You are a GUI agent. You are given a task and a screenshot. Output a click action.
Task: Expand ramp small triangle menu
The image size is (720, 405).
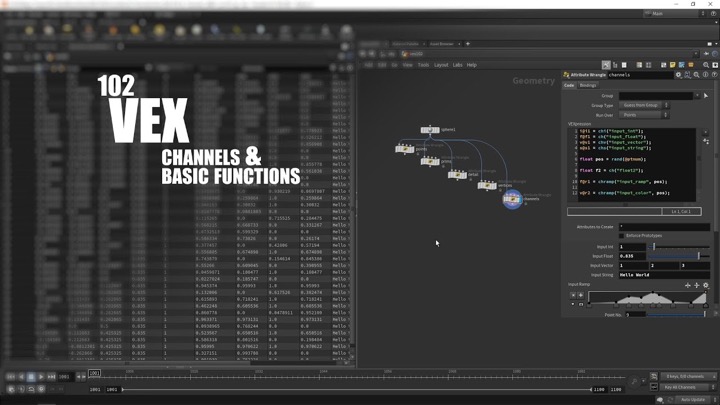click(x=573, y=304)
